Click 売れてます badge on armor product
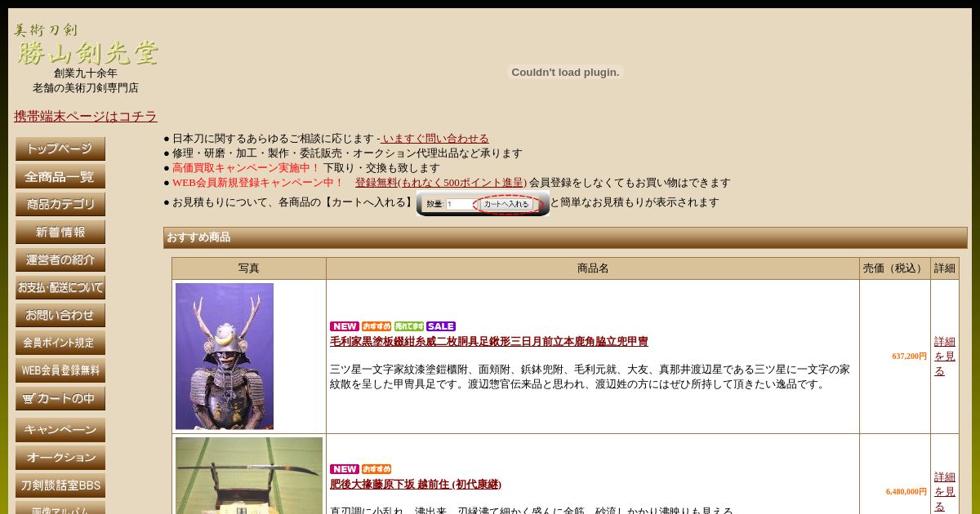The height and width of the screenshot is (514, 980). tap(409, 326)
